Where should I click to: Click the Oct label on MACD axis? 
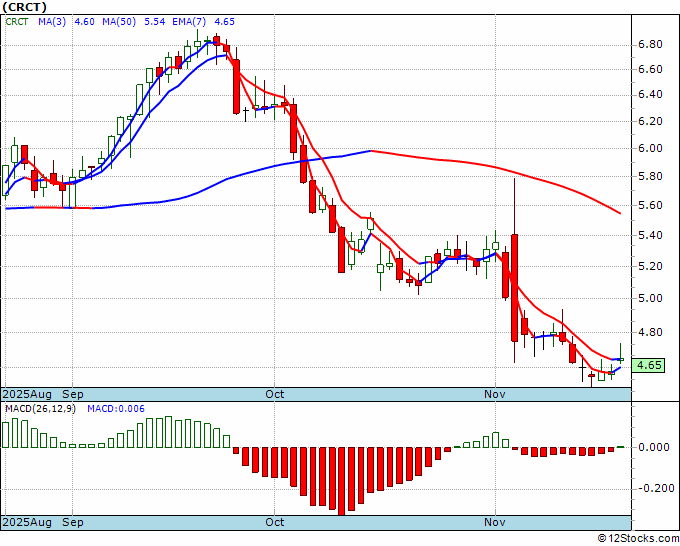[275, 522]
